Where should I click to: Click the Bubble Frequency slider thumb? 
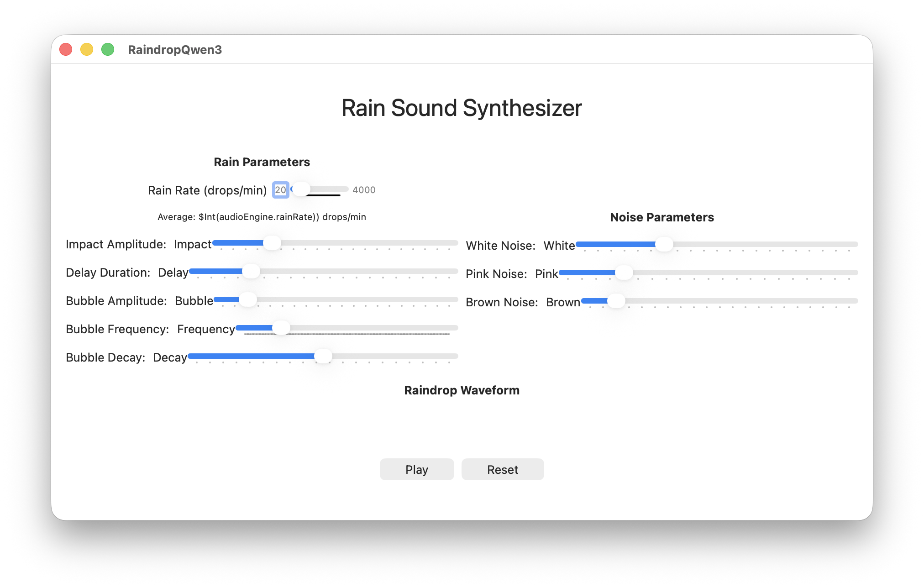[282, 328]
